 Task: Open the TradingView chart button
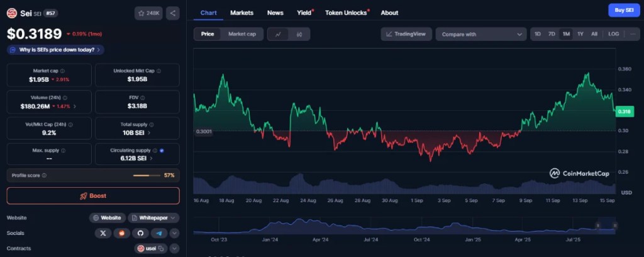406,34
